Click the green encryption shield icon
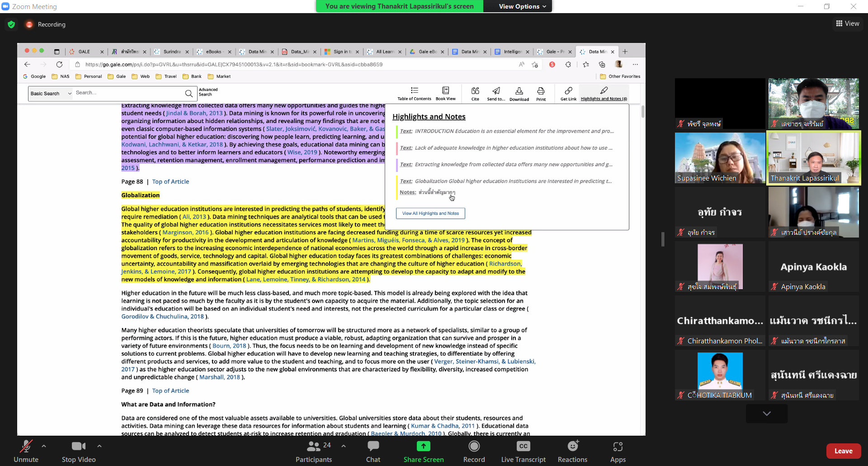This screenshot has width=868, height=466. click(x=11, y=24)
